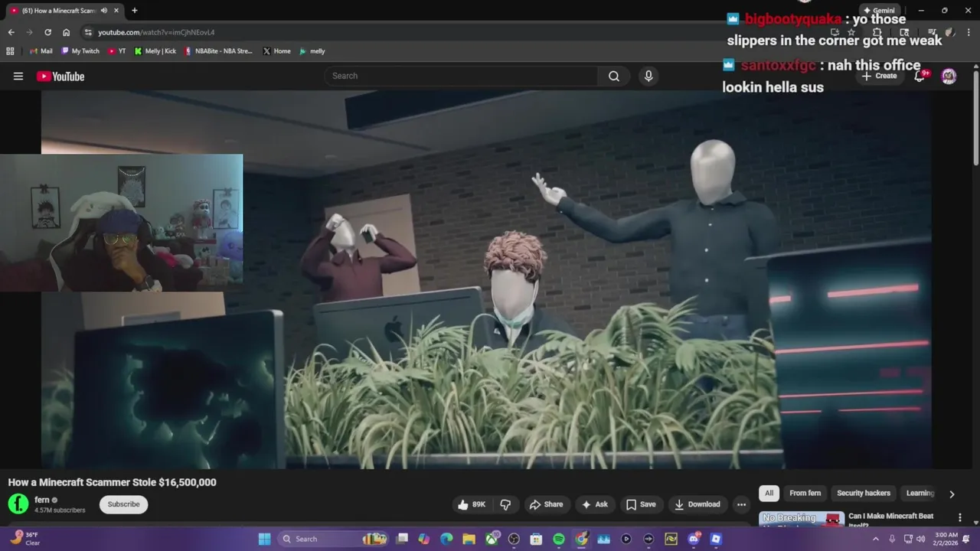The height and width of the screenshot is (551, 980).
Task: Like the video with thumbs up
Action: (x=472, y=504)
